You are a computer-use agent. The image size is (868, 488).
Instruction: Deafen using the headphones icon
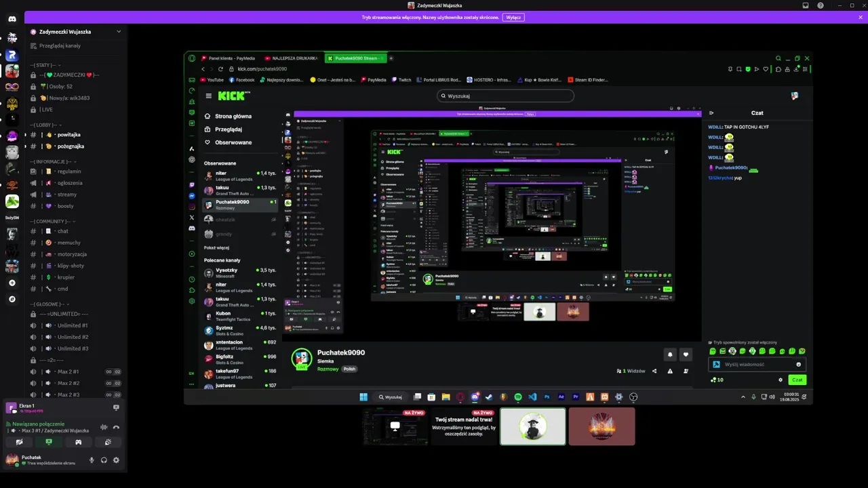tap(104, 460)
